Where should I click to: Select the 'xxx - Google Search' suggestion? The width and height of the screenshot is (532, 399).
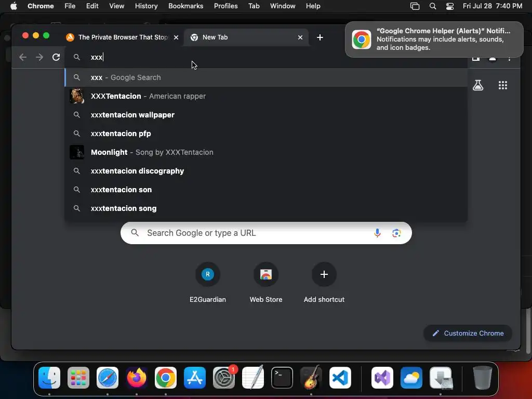coord(266,77)
